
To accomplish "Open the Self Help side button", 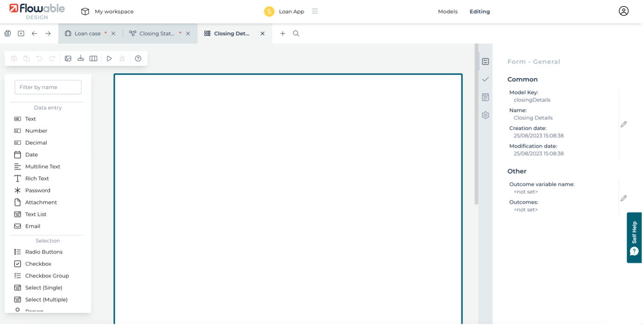I will pos(635,238).
